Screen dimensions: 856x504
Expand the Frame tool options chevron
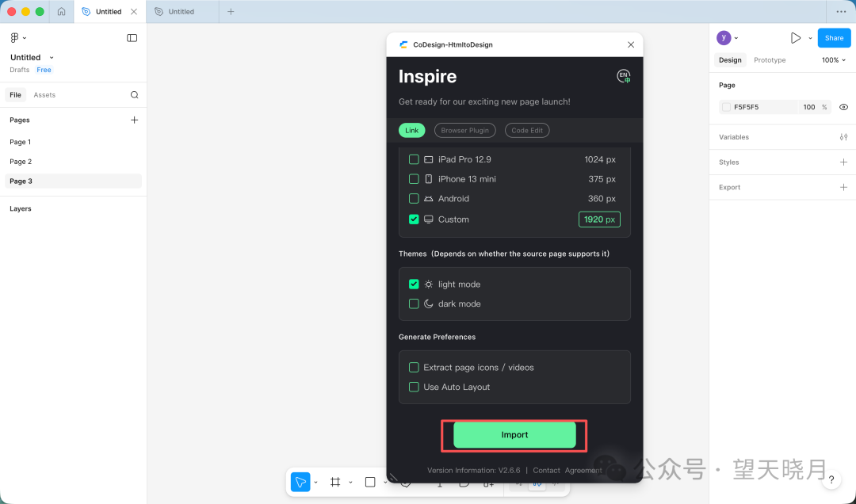350,482
